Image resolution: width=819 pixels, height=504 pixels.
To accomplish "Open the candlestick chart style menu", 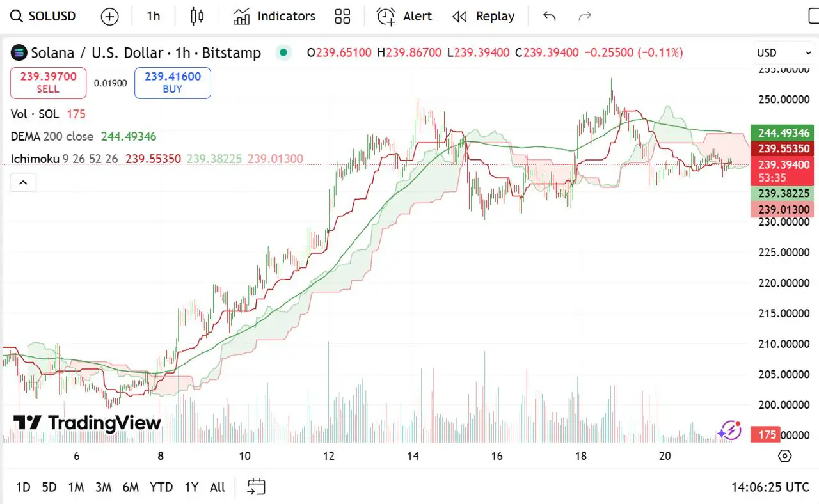I will coord(197,16).
